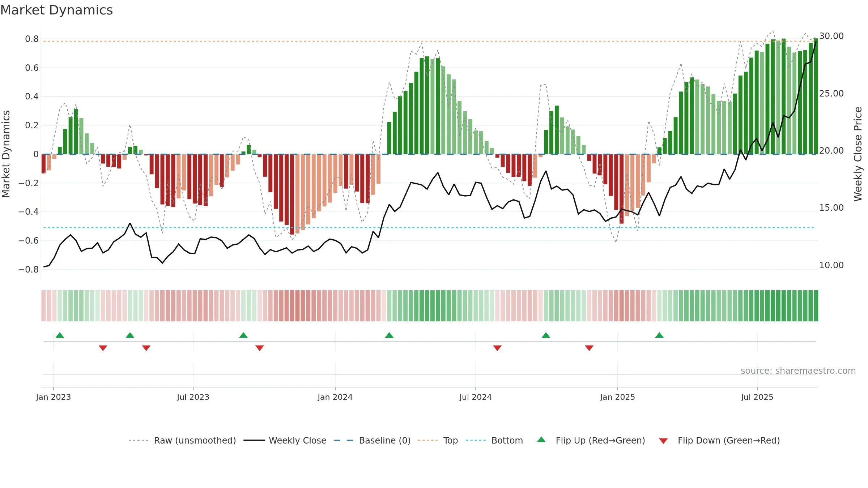868x488 pixels.
Task: Toggle the Flip Down (Green→Red) legend label
Action: pyautogui.click(x=729, y=440)
